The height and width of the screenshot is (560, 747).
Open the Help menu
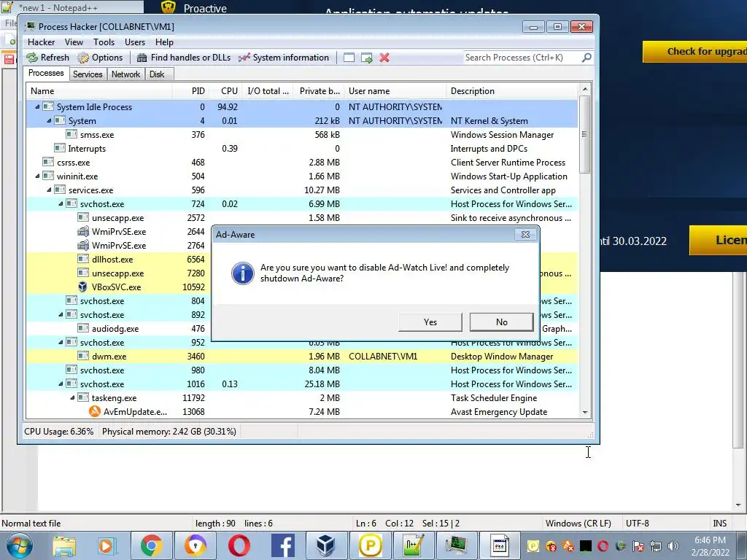tap(164, 42)
